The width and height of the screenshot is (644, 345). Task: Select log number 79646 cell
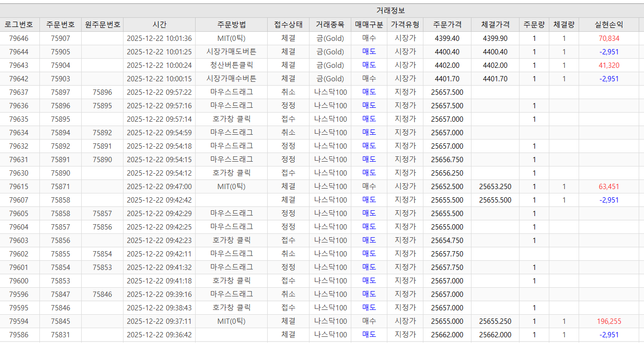pos(19,38)
